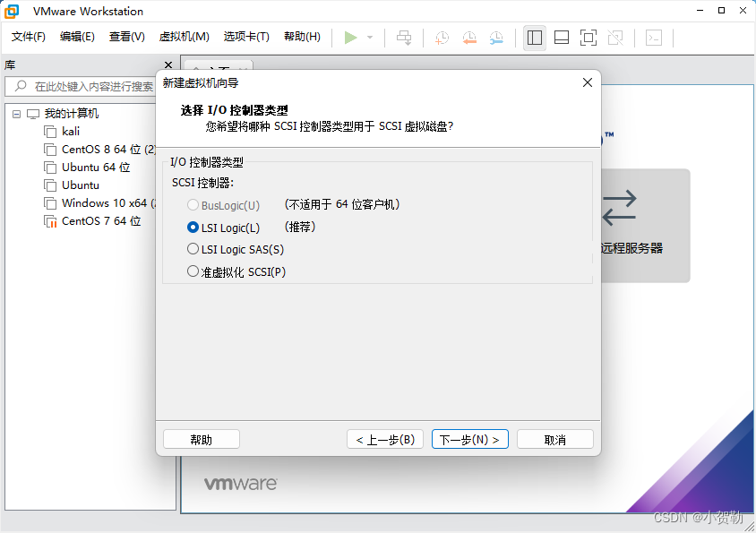Close the new virtual machine wizard dialog
Screen dimensions: 756x533
[x=588, y=82]
